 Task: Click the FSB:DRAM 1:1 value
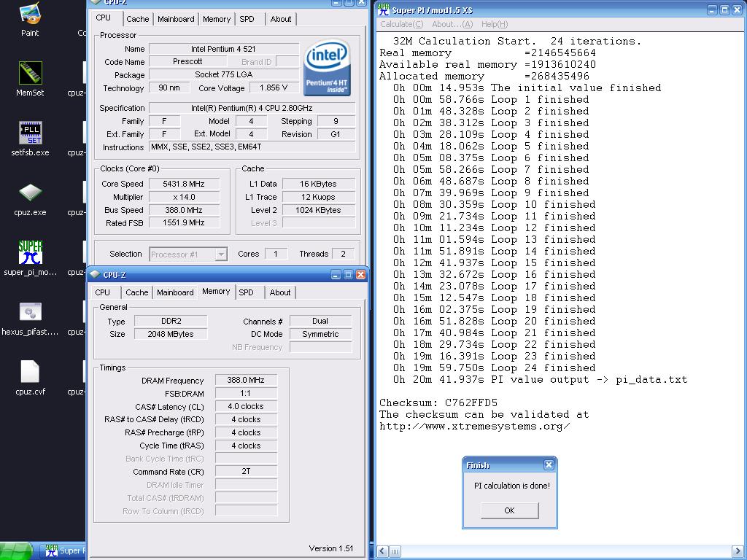tap(246, 393)
